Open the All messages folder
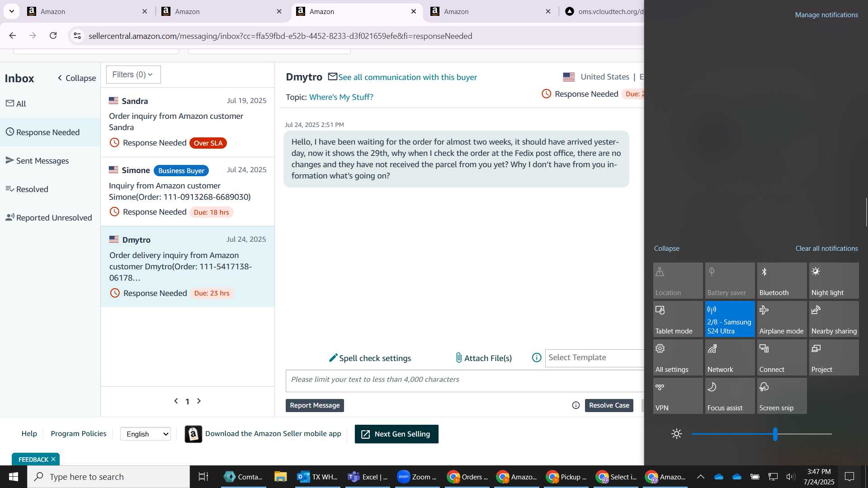Screen dimensions: 868x488 coord(16,103)
